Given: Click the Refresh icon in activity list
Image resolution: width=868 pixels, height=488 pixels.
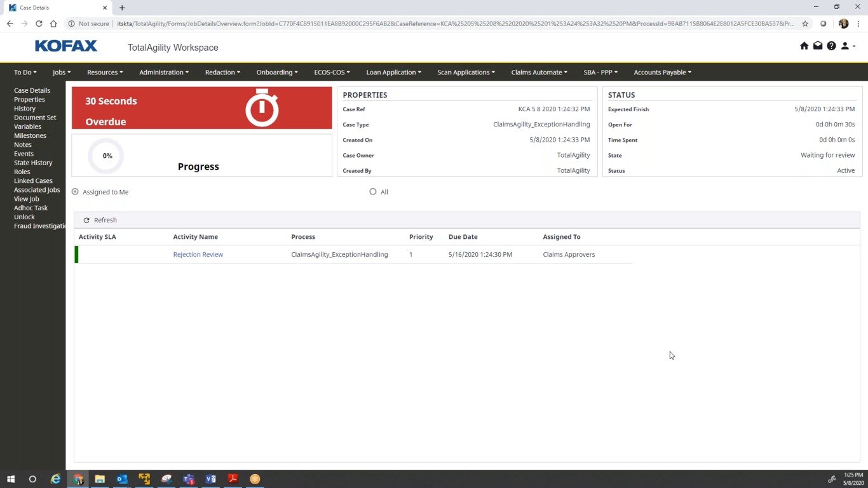Looking at the screenshot, I should [x=86, y=220].
